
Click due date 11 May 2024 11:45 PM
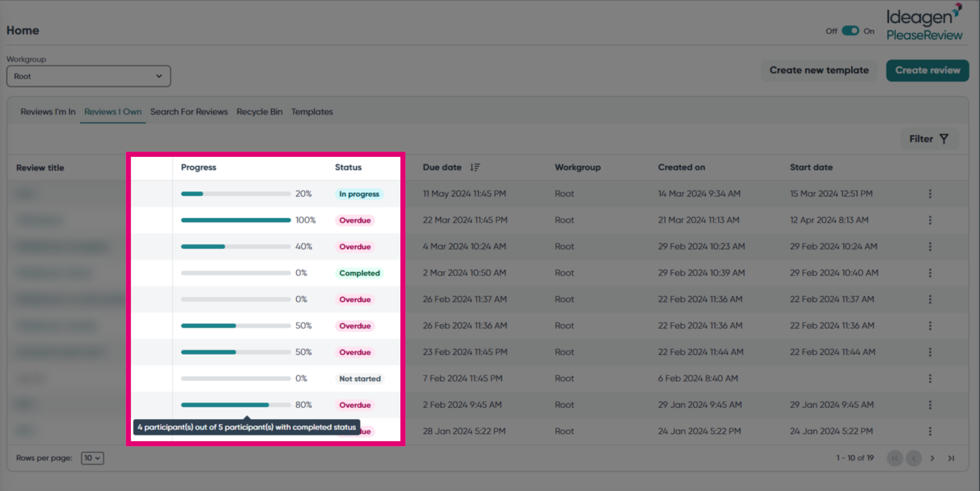click(464, 194)
